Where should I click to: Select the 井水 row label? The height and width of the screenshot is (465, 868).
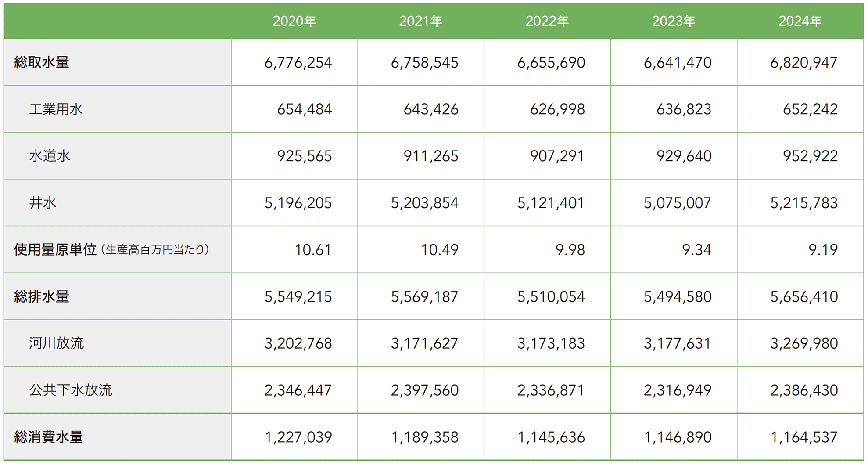tap(43, 203)
